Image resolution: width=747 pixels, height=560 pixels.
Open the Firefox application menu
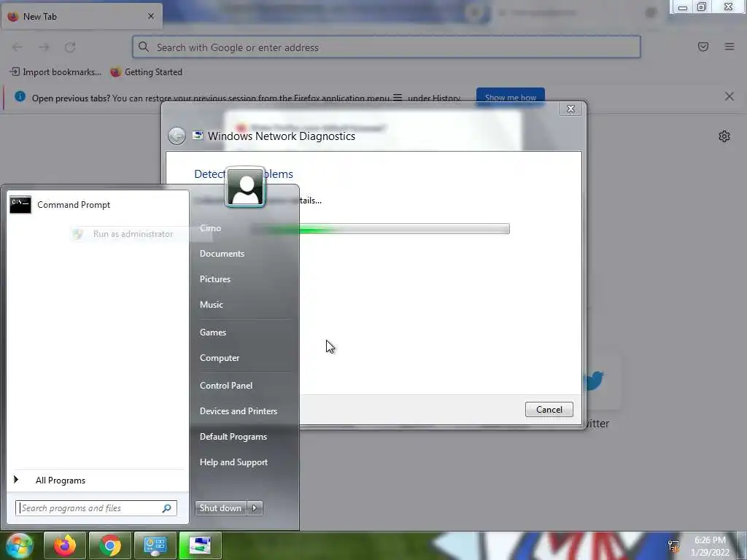point(729,47)
